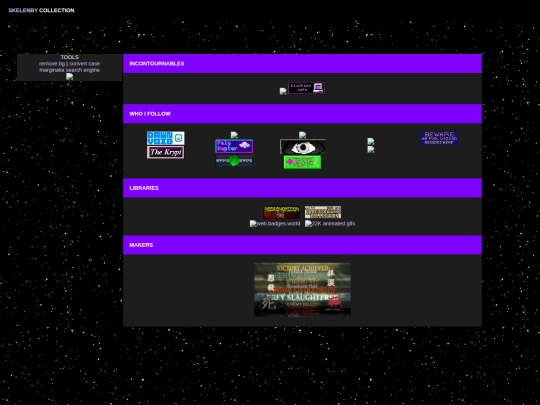Open the Dawn Void blue badge
This screenshot has width=540, height=405.
click(x=166, y=138)
